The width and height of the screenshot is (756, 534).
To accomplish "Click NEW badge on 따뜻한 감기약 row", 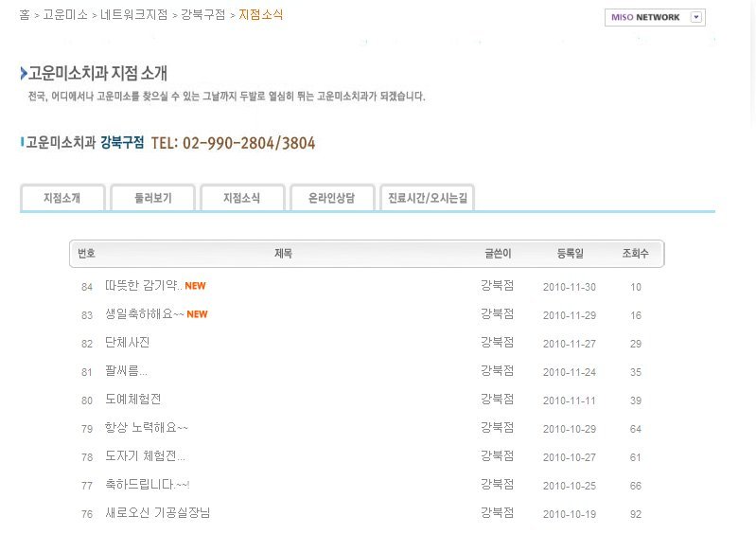I will click(195, 286).
